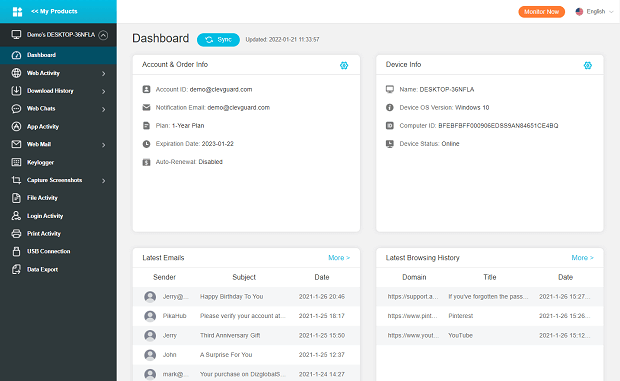620x381 pixels.
Task: Select email row Third Anniversary Gift
Action: [x=246, y=335]
